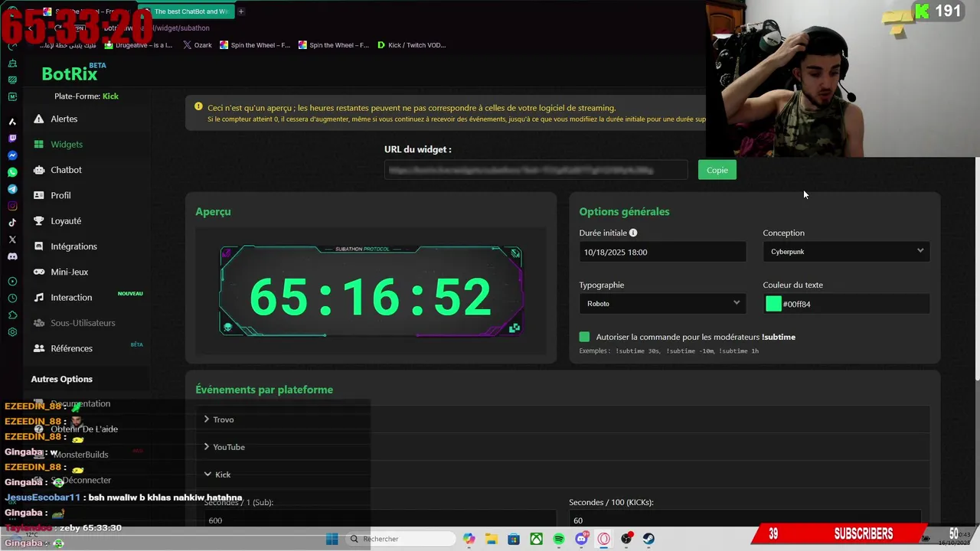980x551 pixels.
Task: Open browser sidebar history clock icon
Action: [x=12, y=298]
